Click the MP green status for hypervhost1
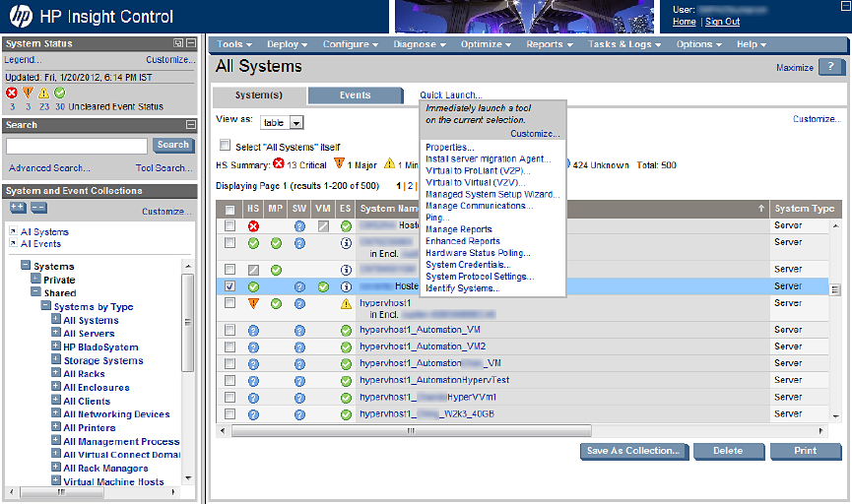The image size is (852, 504). click(x=276, y=303)
